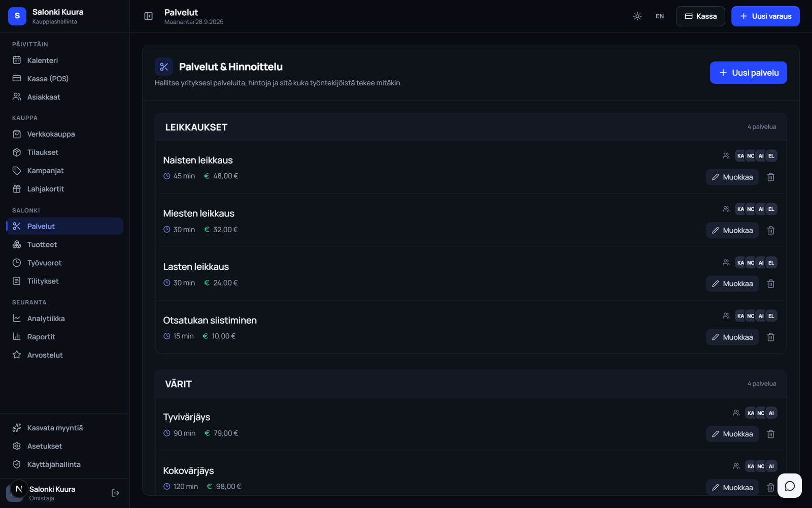Image resolution: width=812 pixels, height=508 pixels.
Task: Open Asiakkaat customers page
Action: coord(64,97)
